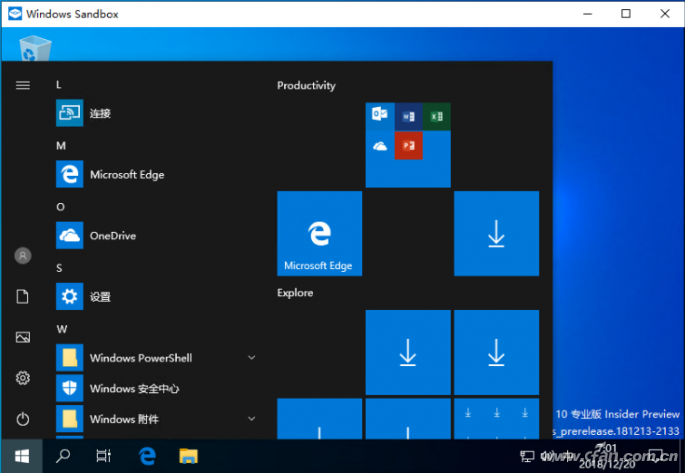Open the OneDrive small tile in the Office folder
The height and width of the screenshot is (473, 685).
[x=380, y=145]
